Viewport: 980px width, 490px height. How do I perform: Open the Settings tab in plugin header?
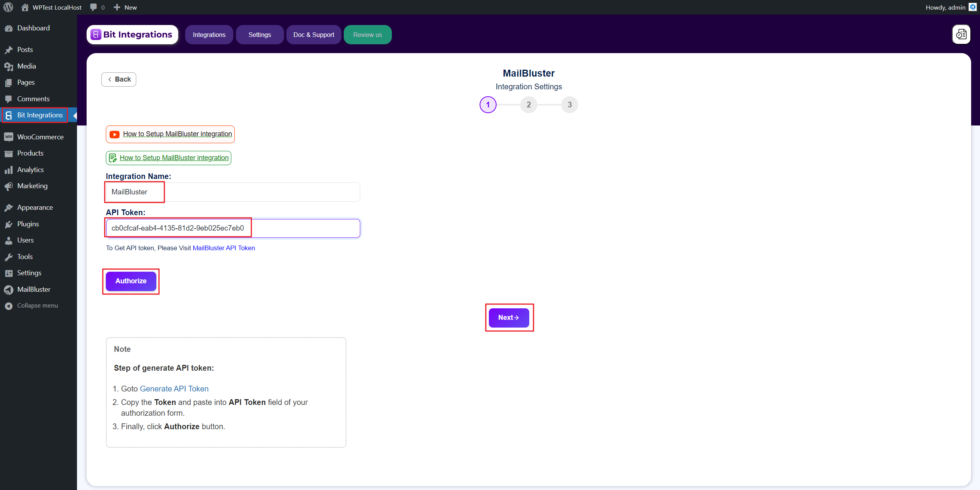[259, 35]
